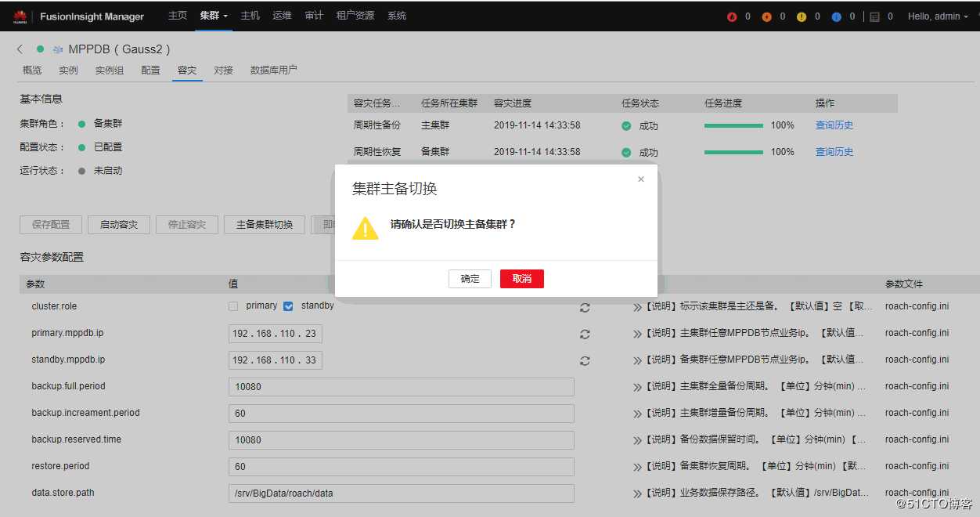Click the yellow minor alarm icon
980x517 pixels.
[x=800, y=16]
